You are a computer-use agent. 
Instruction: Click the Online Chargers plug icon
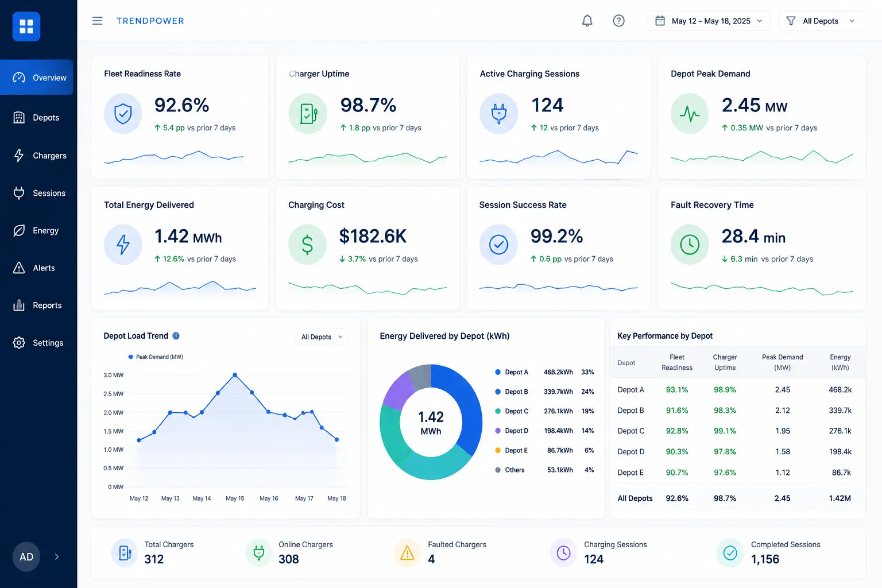pos(258,552)
